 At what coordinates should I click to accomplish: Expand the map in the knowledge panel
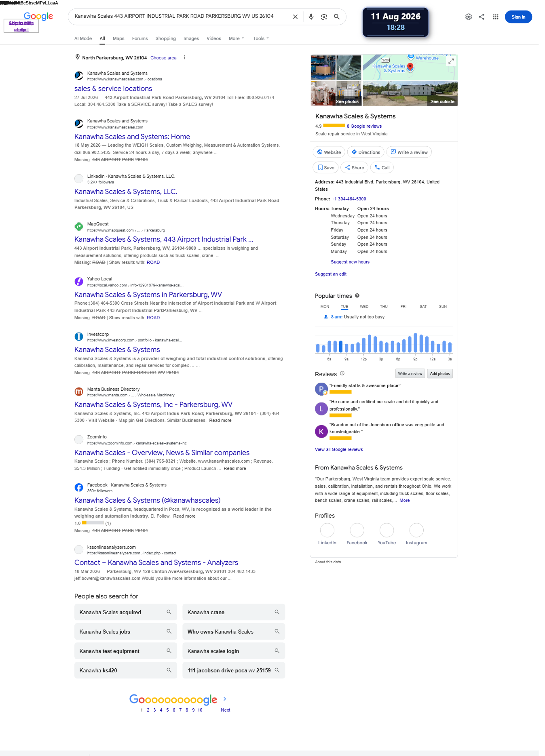[451, 61]
